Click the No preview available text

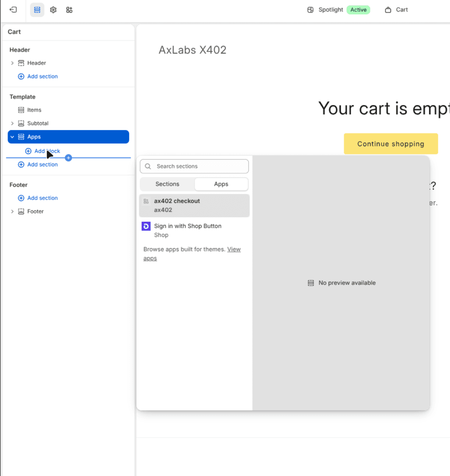(347, 283)
